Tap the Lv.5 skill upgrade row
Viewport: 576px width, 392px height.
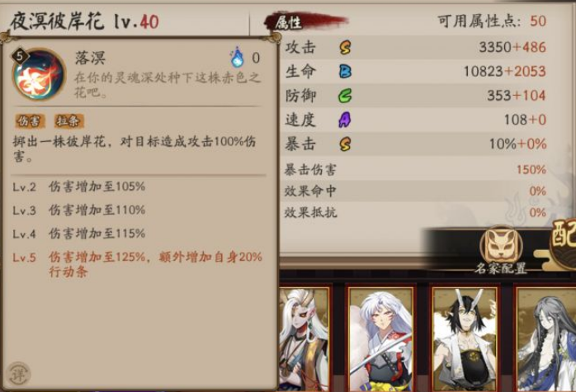[138, 264]
